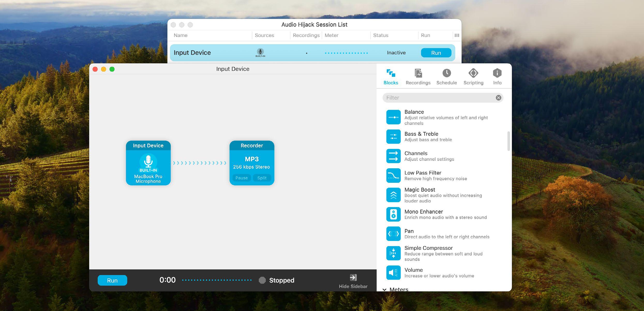Image resolution: width=644 pixels, height=311 pixels.
Task: Select the Schedule tab icon
Action: tap(446, 73)
